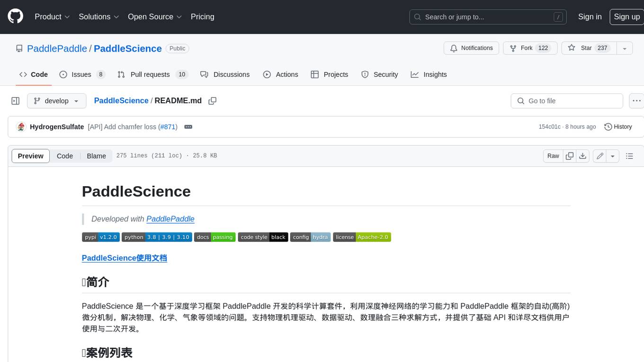
Task: Open the Raw file view
Action: coord(553,156)
